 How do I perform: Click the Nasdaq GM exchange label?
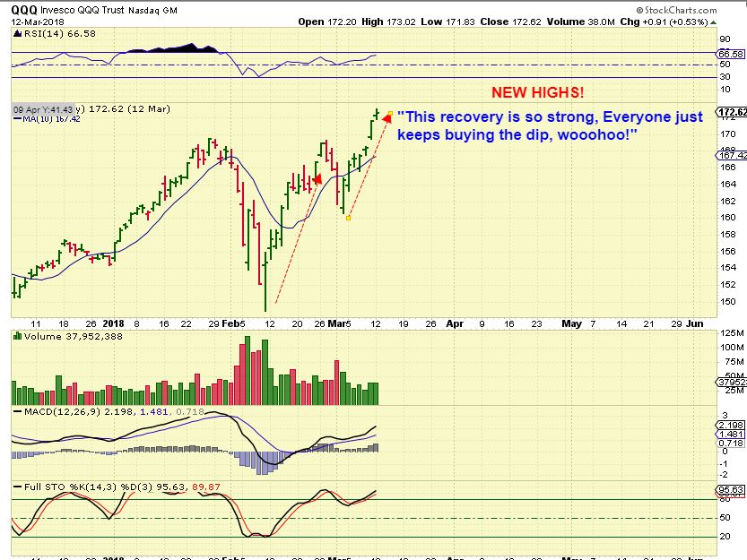(152, 10)
